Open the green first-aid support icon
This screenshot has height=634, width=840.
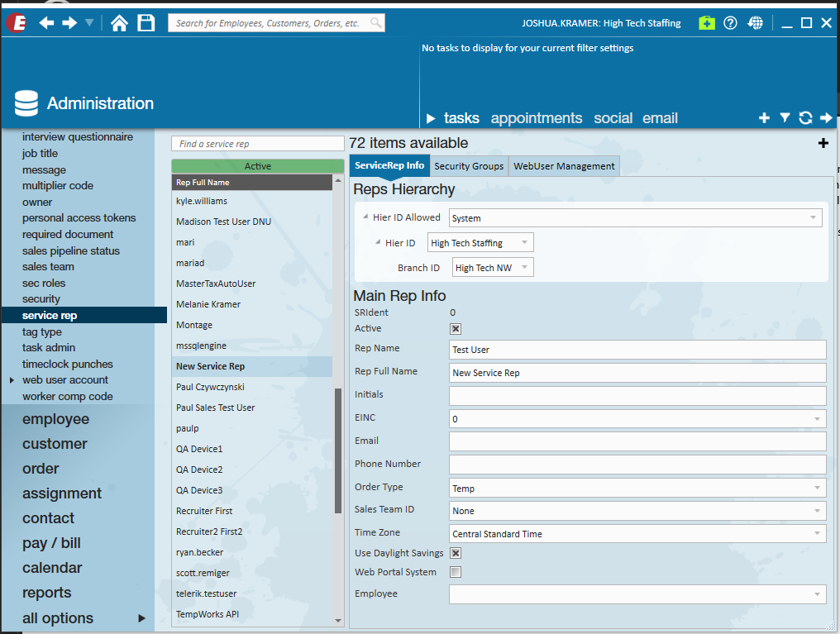tap(707, 23)
